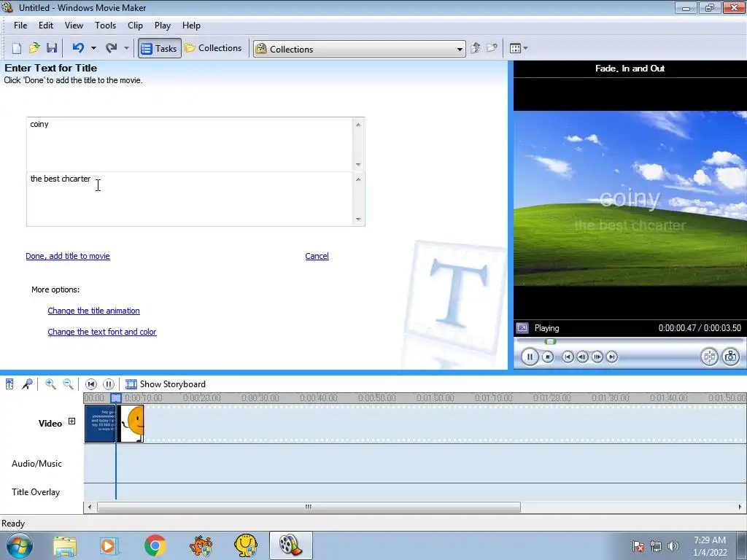Open the Play menu

coord(163,26)
